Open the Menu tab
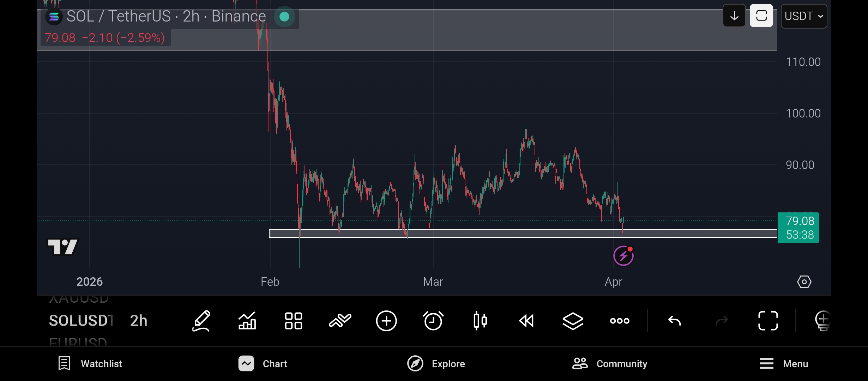This screenshot has height=381, width=868. 784,364
